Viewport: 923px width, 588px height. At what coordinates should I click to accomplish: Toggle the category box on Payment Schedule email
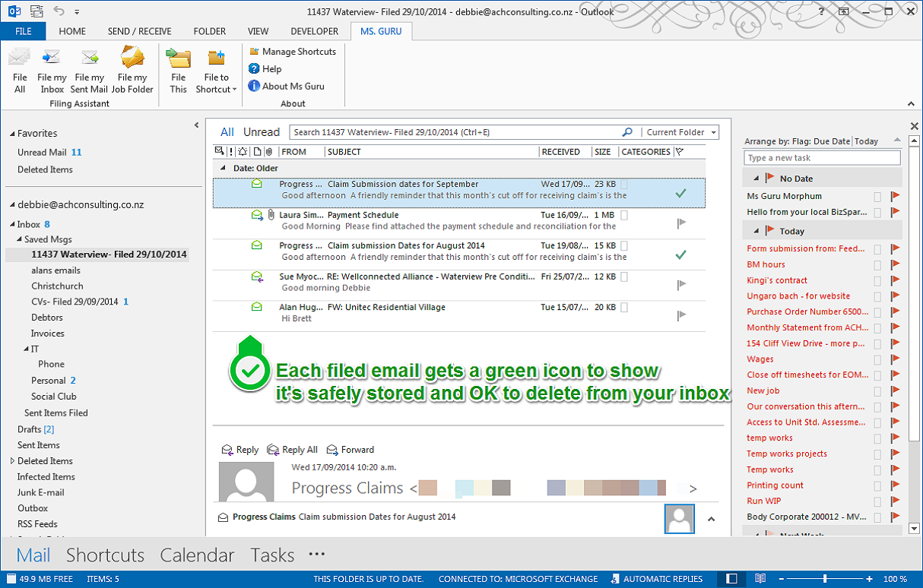tap(624, 215)
